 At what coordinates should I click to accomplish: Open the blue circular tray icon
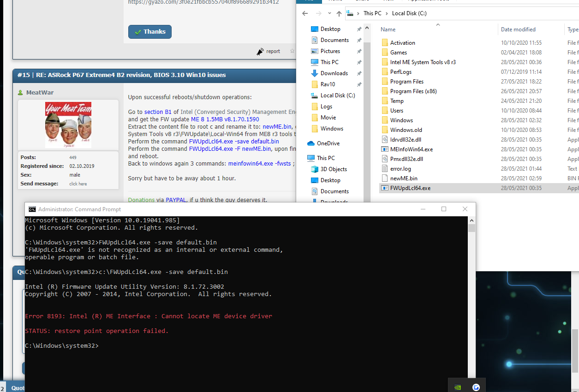[476, 387]
